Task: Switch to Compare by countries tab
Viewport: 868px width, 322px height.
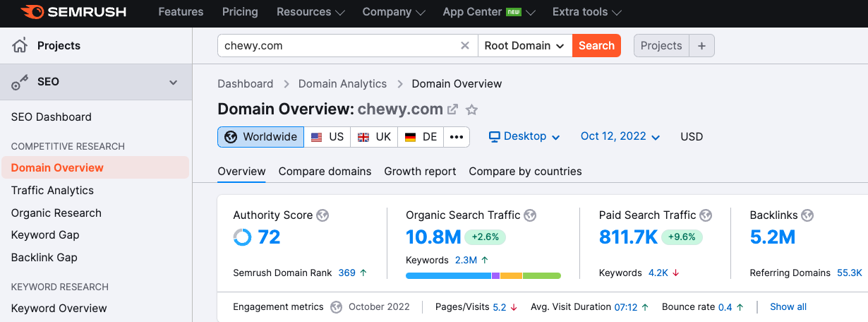Action: coord(525,172)
